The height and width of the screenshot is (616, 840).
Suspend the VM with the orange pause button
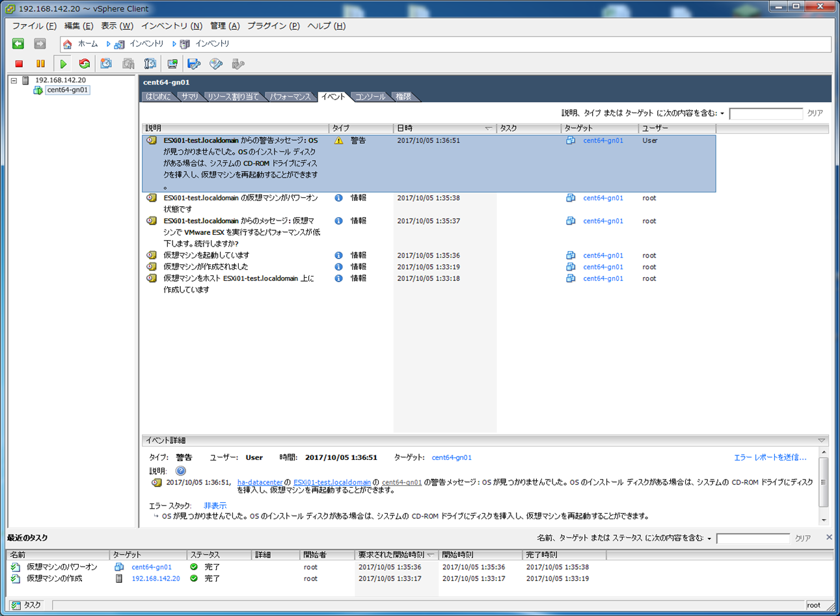[x=40, y=64]
